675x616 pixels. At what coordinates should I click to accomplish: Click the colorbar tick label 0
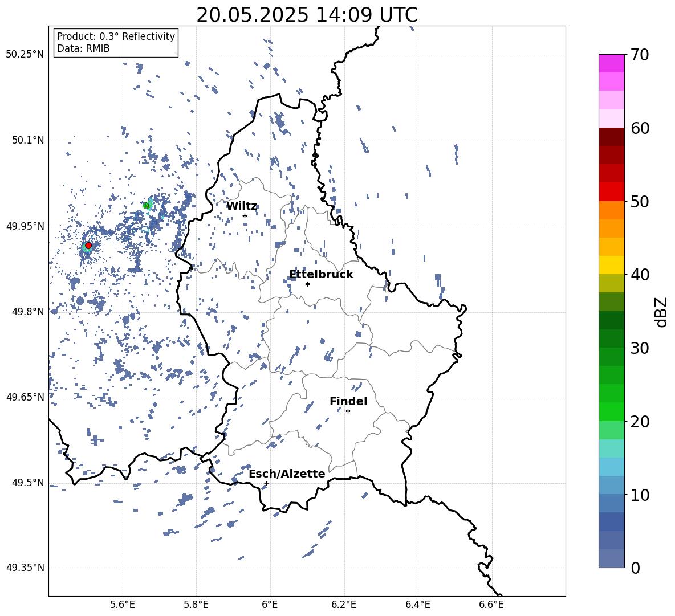pyautogui.click(x=635, y=568)
